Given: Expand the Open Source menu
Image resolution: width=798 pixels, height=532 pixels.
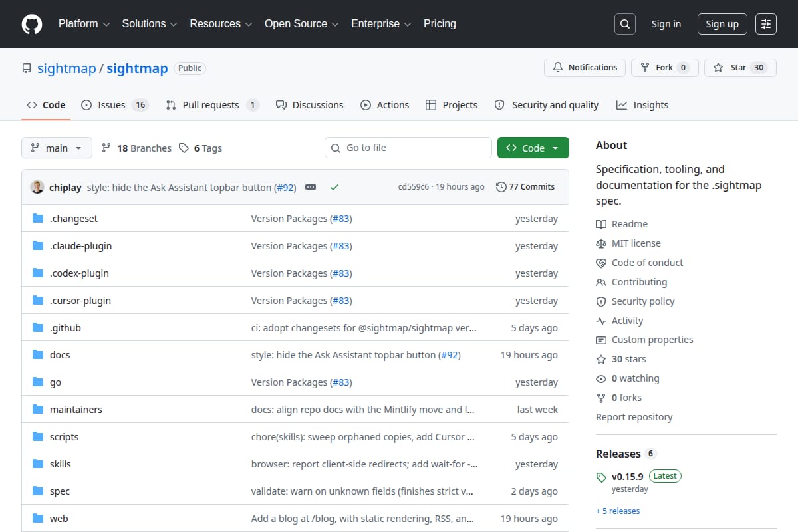Looking at the screenshot, I should click(x=302, y=23).
